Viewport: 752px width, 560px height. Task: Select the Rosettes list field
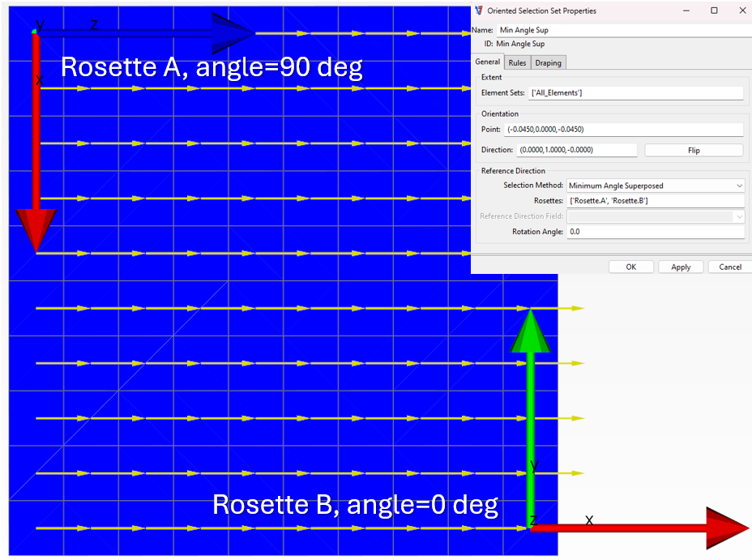(x=656, y=200)
